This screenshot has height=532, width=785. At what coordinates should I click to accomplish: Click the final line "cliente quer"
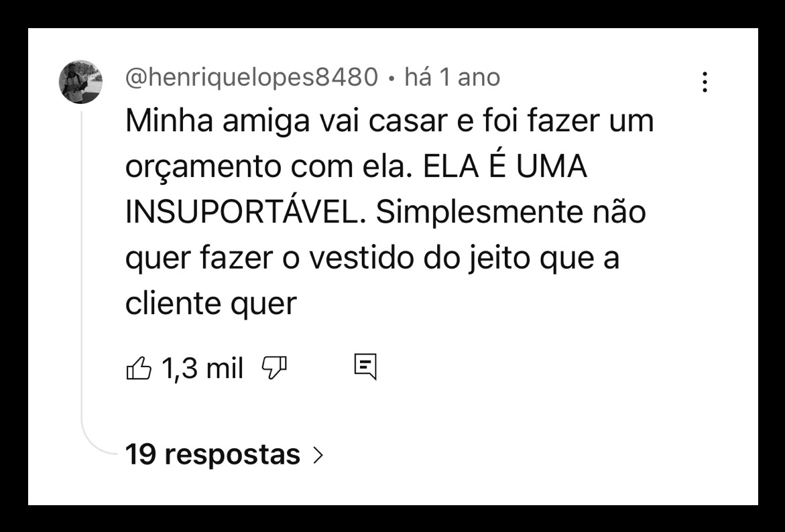(210, 304)
